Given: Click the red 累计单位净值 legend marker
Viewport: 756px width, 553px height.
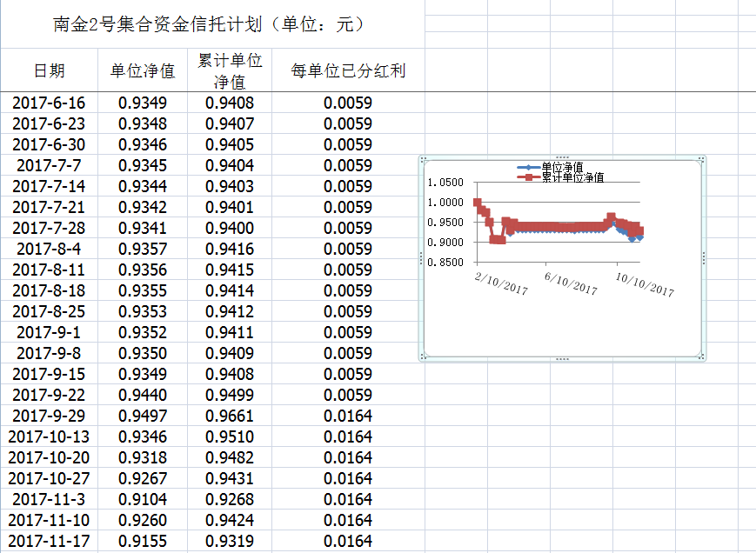Looking at the screenshot, I should (x=527, y=177).
